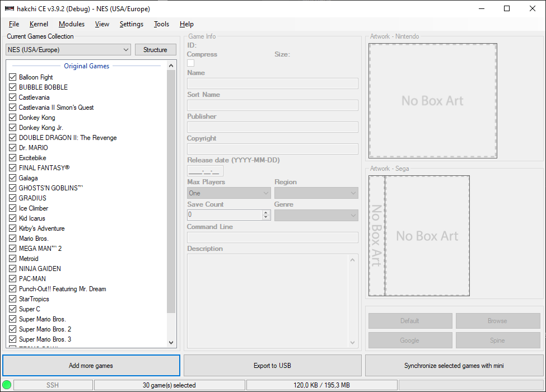This screenshot has width=546, height=392.
Task: Toggle the Donkey Kong Jr. checkbox
Action: [x=13, y=128]
